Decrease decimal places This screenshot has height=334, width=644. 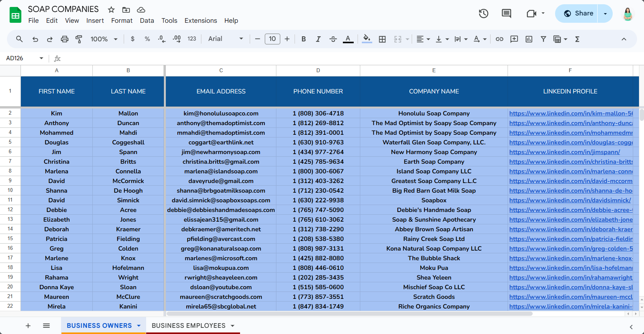click(162, 39)
